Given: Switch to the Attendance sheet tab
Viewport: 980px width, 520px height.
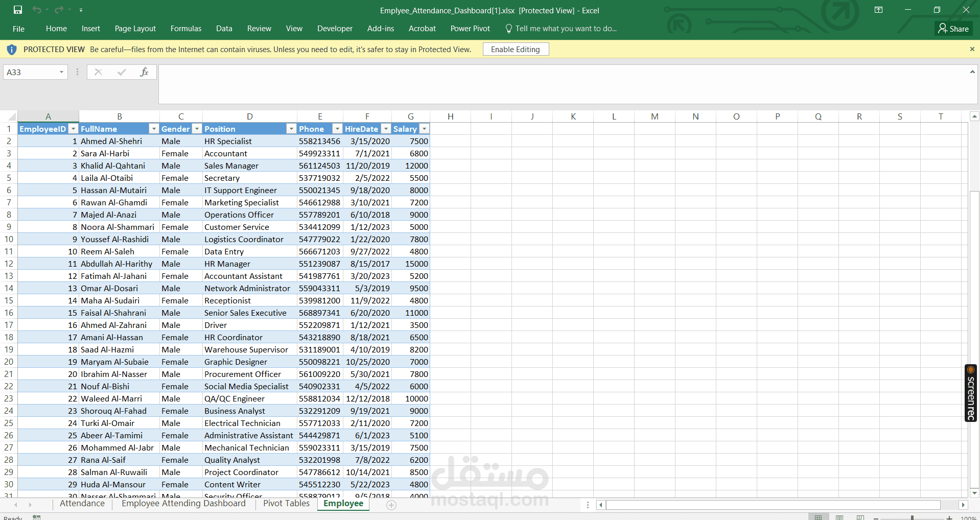Looking at the screenshot, I should point(82,504).
